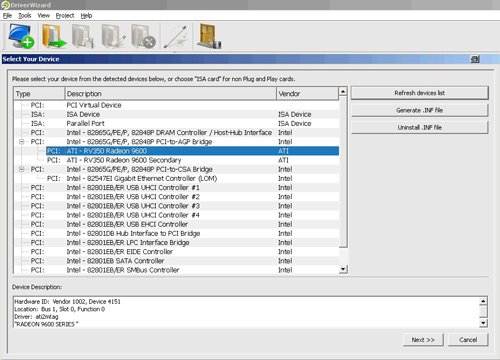
Task: Click Refresh devices list button
Action: (420, 93)
